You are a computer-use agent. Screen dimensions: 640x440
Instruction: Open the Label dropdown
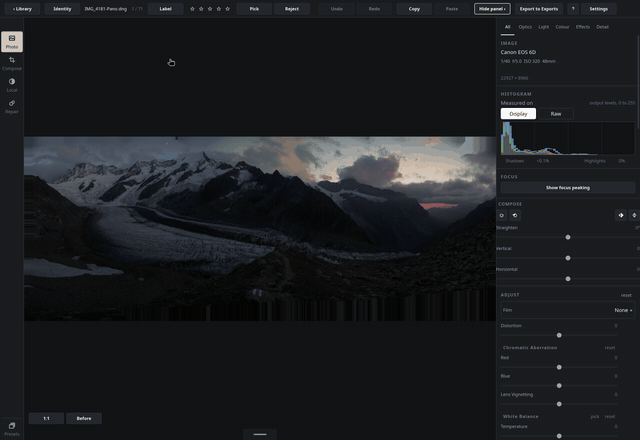click(x=165, y=9)
